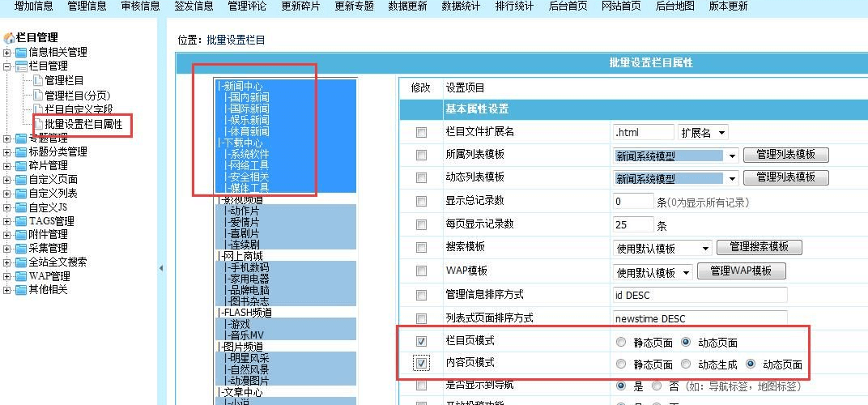Click the sidebar collapse arrow handle
868x405 pixels.
point(161,268)
